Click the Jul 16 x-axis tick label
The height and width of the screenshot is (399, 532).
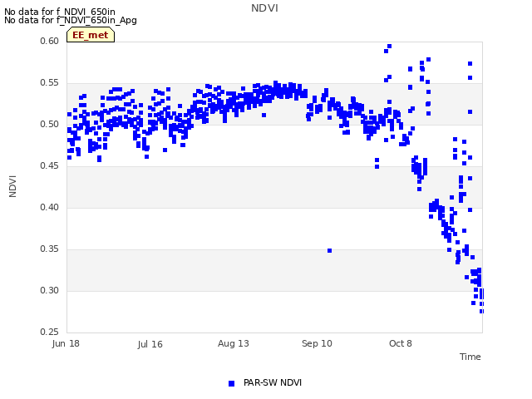[150, 344]
